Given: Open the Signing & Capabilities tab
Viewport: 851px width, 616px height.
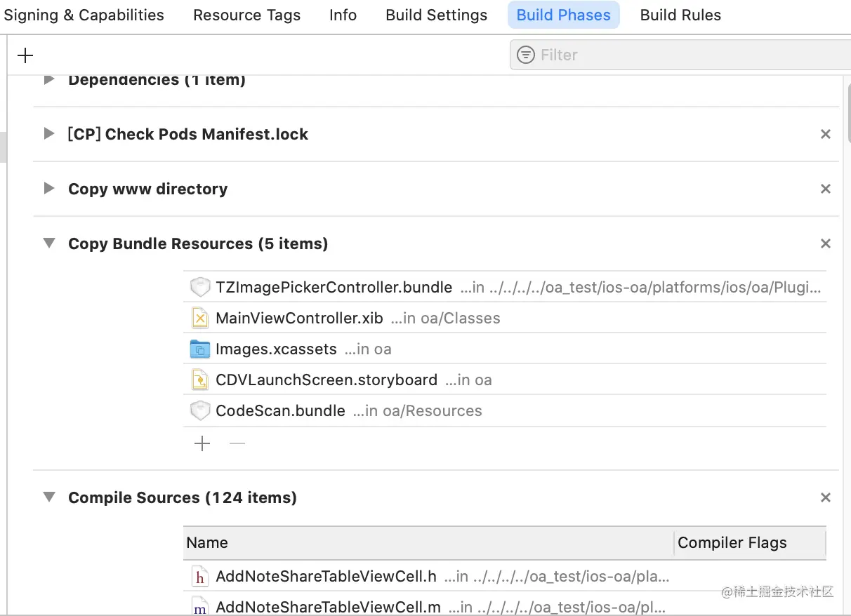Looking at the screenshot, I should point(84,15).
